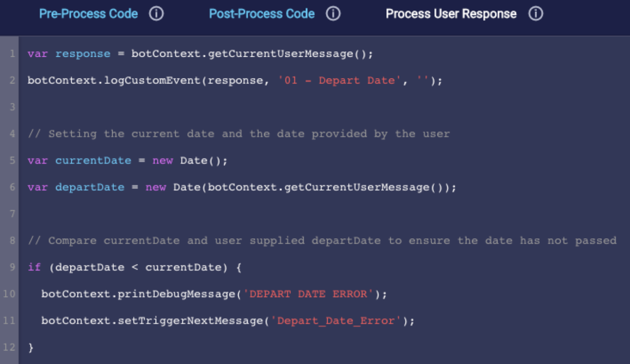The height and width of the screenshot is (364, 630).
Task: Click the 'response' variable name on line 1
Action: coord(83,54)
